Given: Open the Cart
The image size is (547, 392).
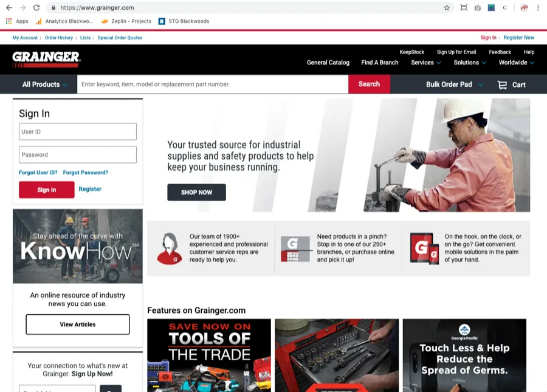Looking at the screenshot, I should 511,84.
